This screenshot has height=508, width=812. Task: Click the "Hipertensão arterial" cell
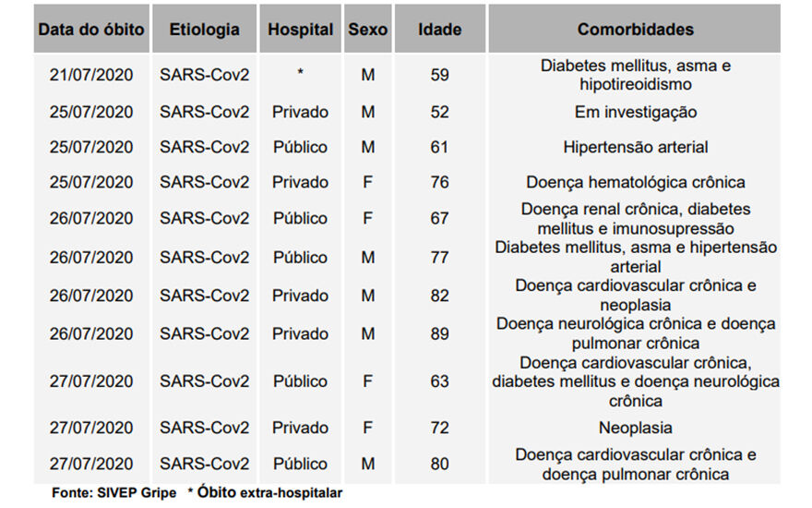(636, 147)
